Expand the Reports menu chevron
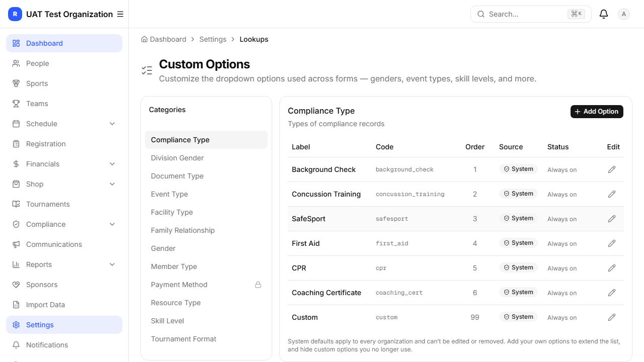This screenshot has height=362, width=644. 112,264
